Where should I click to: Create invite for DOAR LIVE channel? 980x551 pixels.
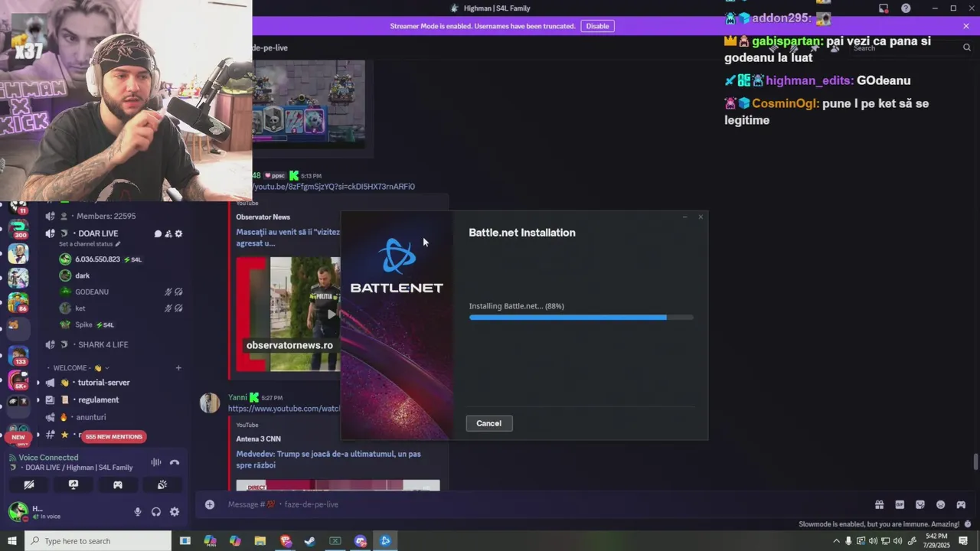pyautogui.click(x=168, y=233)
